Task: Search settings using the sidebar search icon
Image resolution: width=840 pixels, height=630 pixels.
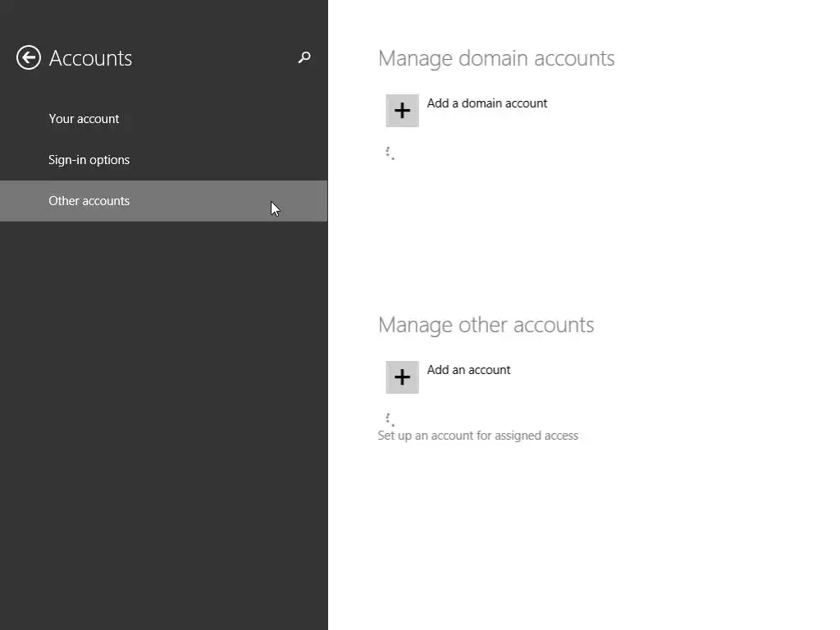Action: pos(304,57)
